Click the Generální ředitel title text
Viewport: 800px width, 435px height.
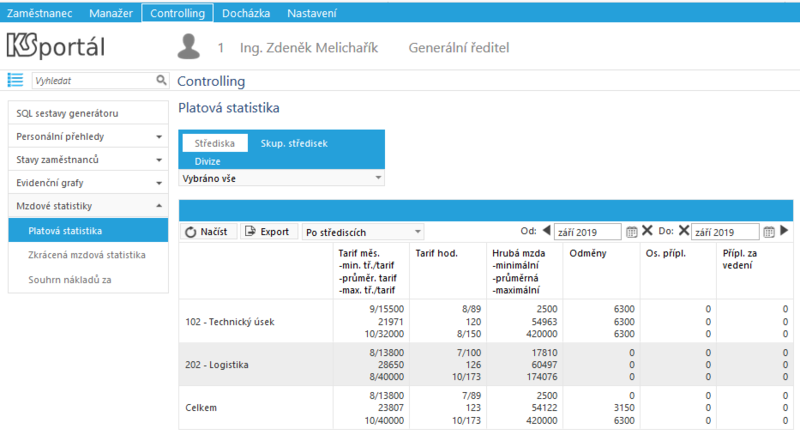click(459, 48)
